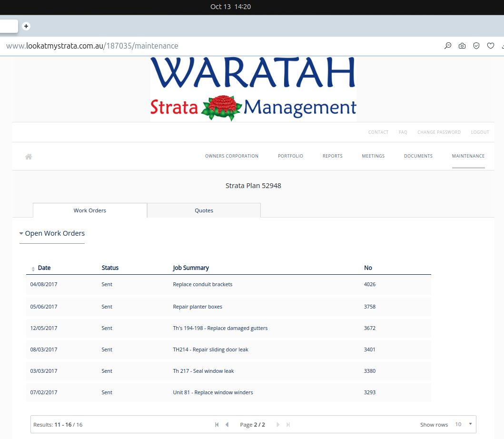Select 'Th 217 - Seal window leak'
The width and height of the screenshot is (504, 439).
(x=203, y=371)
